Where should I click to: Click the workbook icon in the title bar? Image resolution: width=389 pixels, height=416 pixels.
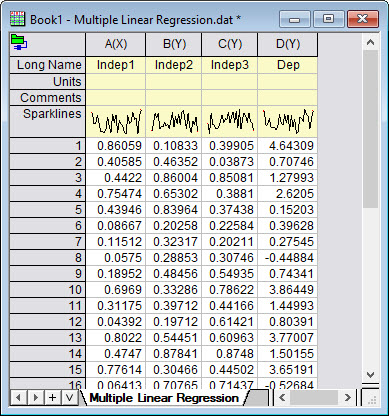pyautogui.click(x=18, y=19)
